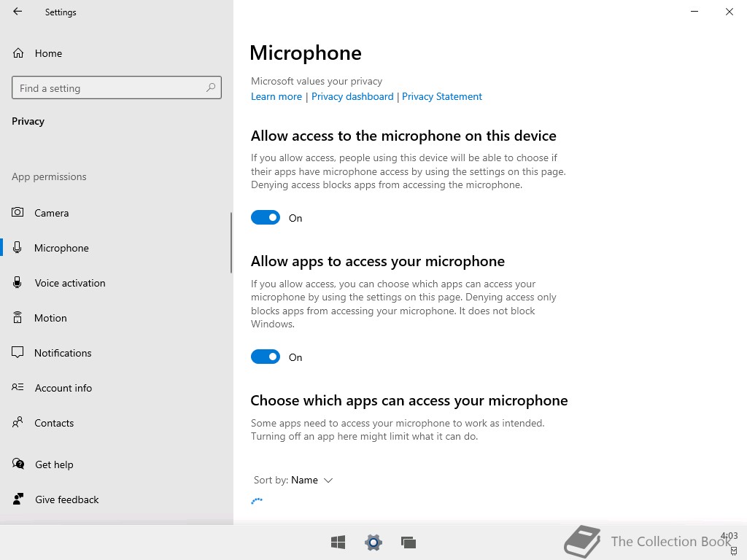This screenshot has width=747, height=560.
Task: Click the Camera icon in sidebar
Action: coord(18,212)
